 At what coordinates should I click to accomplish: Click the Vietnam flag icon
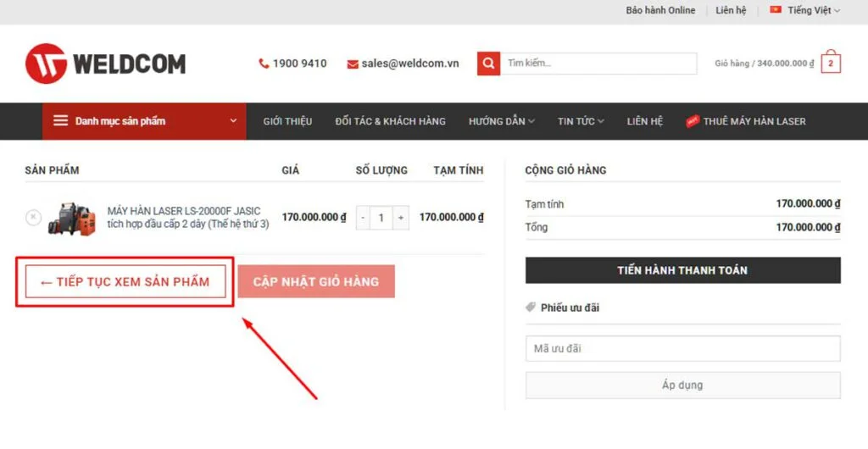(x=776, y=10)
